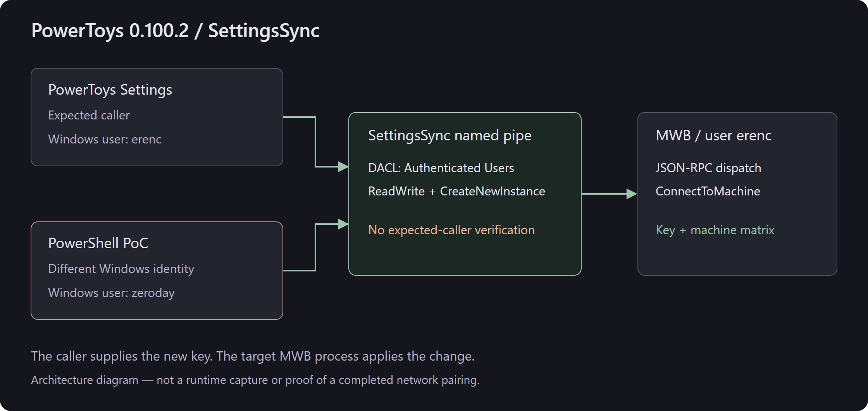Click 'Windows user: erenc' text
Screen dimensions: 868x411
tap(105, 139)
